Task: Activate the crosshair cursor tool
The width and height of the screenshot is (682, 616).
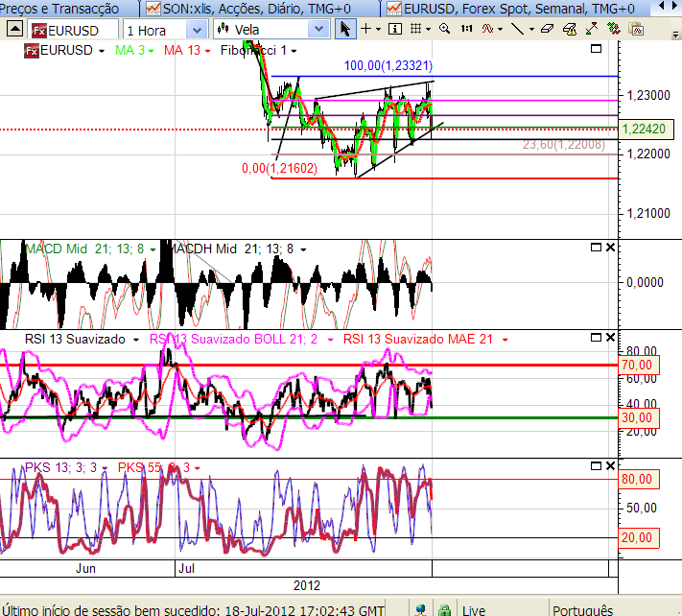Action: (x=366, y=29)
